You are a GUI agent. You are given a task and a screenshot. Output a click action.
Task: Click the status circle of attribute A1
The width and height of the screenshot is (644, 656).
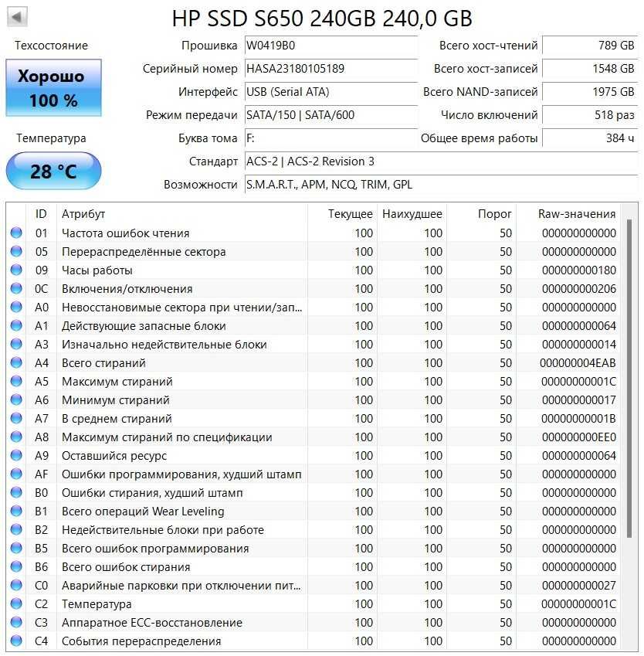click(16, 325)
